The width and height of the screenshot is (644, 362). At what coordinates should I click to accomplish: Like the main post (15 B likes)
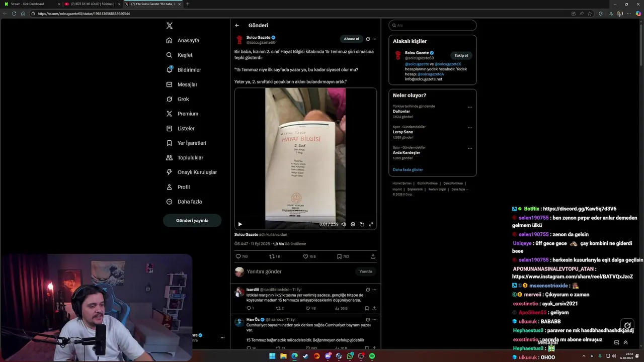309,256
